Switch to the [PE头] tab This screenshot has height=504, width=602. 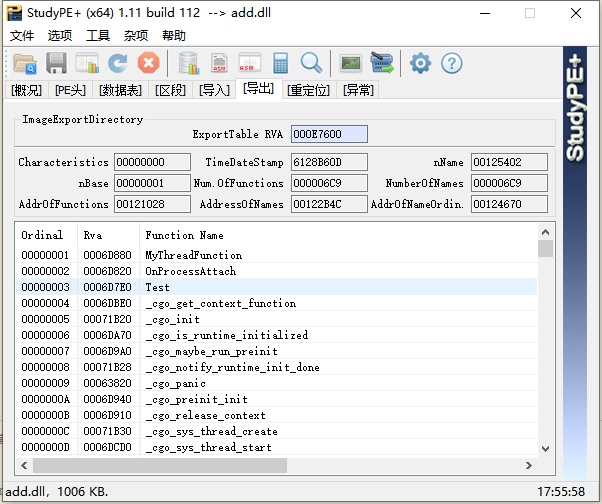[x=70, y=90]
